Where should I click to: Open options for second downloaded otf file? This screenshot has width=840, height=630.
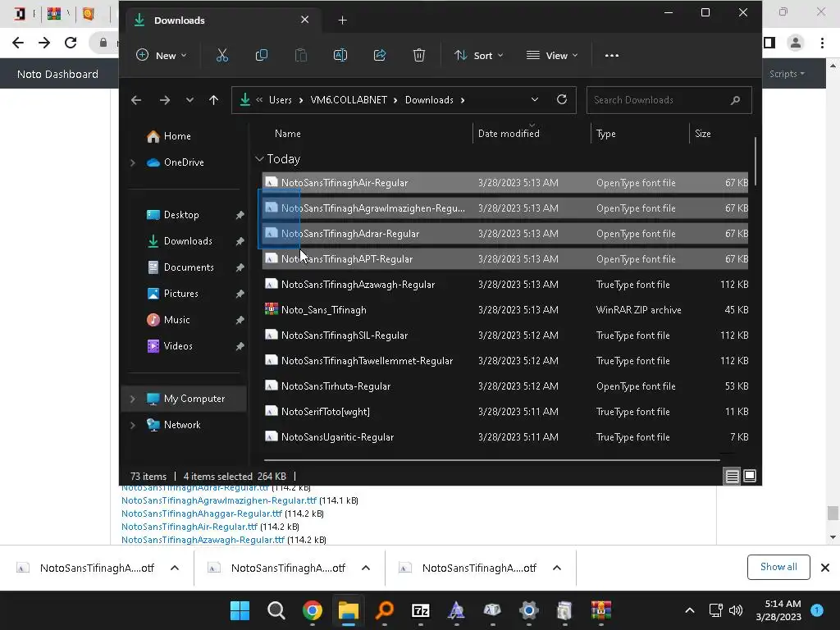366,568
